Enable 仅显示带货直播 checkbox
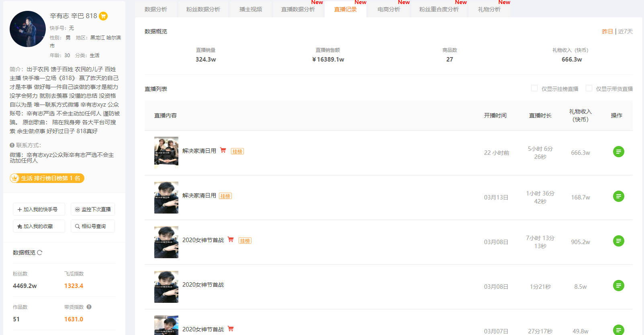 point(589,88)
